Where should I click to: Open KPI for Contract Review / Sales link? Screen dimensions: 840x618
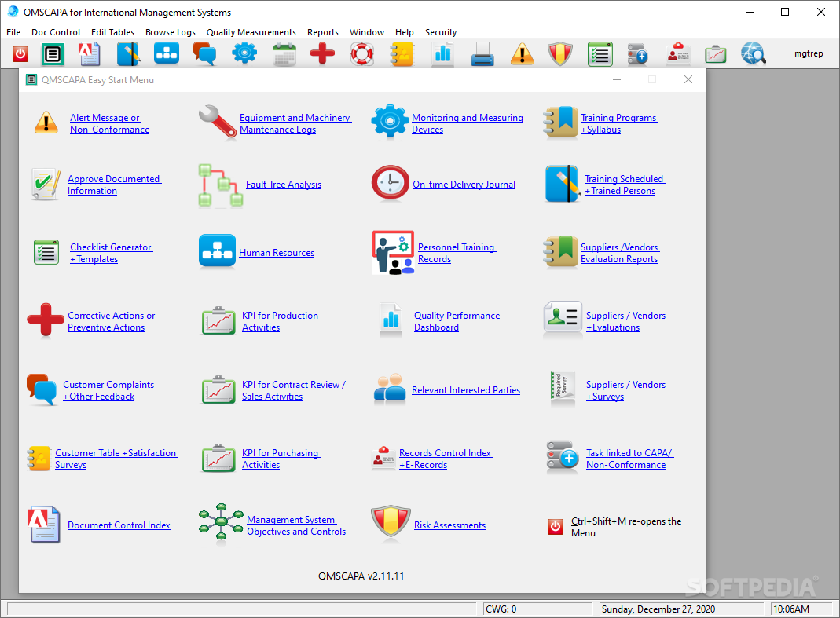295,390
